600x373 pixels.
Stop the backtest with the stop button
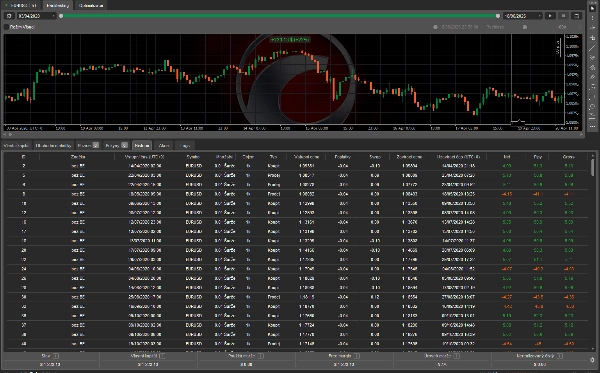pyautogui.click(x=563, y=16)
